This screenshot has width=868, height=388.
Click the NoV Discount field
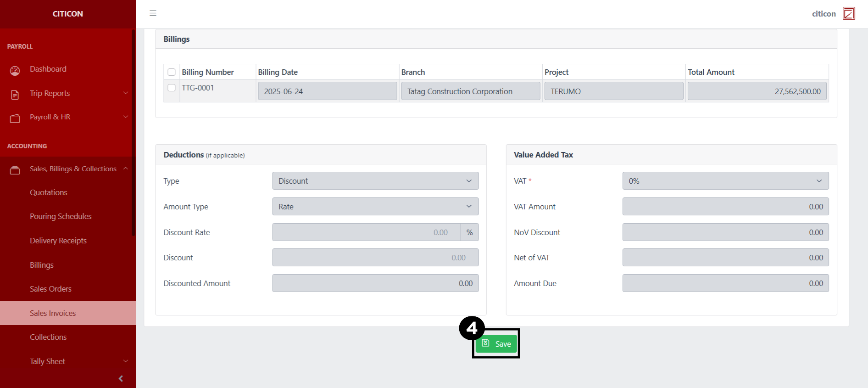click(x=725, y=232)
